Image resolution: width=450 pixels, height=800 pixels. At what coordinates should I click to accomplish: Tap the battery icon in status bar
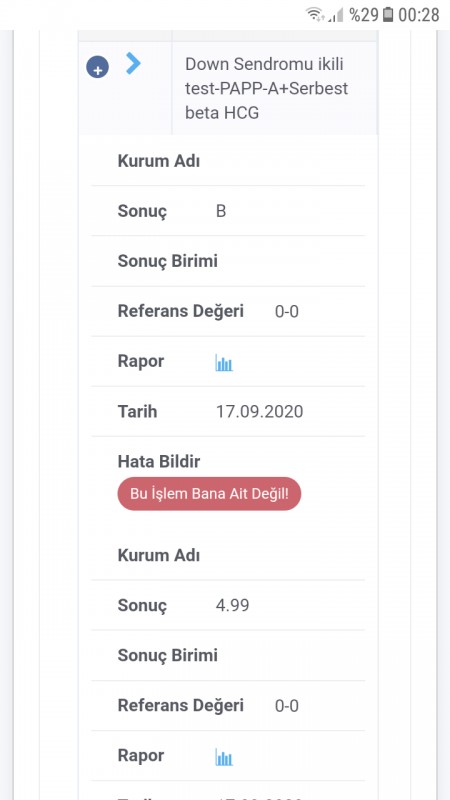coord(388,14)
